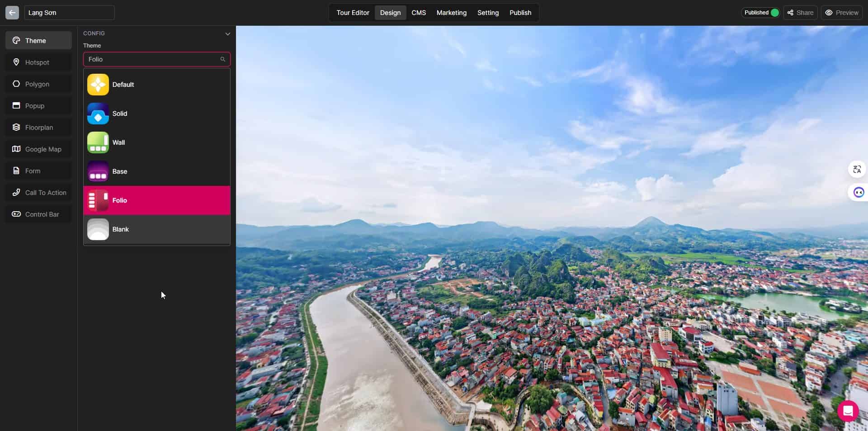Click the back arrow icon

12,13
